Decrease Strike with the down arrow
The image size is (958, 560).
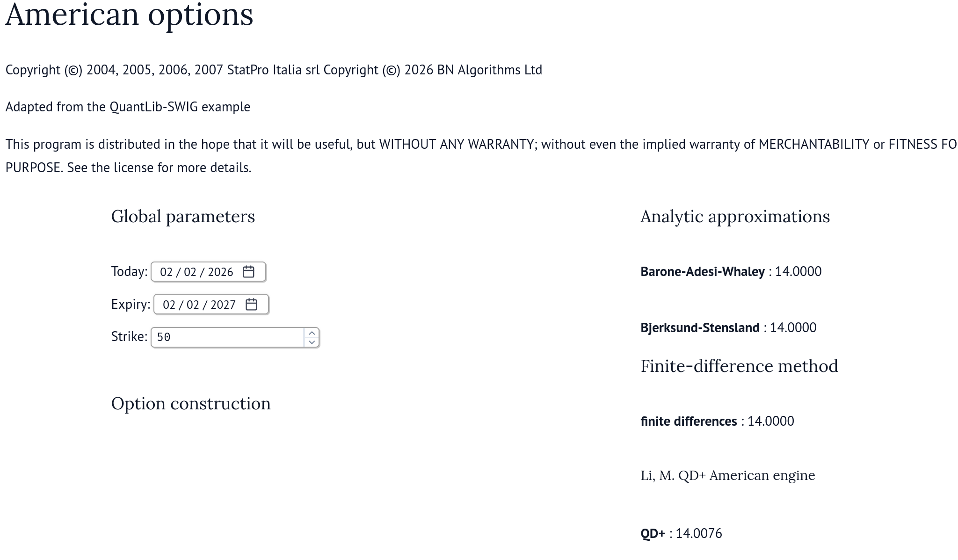(x=312, y=342)
